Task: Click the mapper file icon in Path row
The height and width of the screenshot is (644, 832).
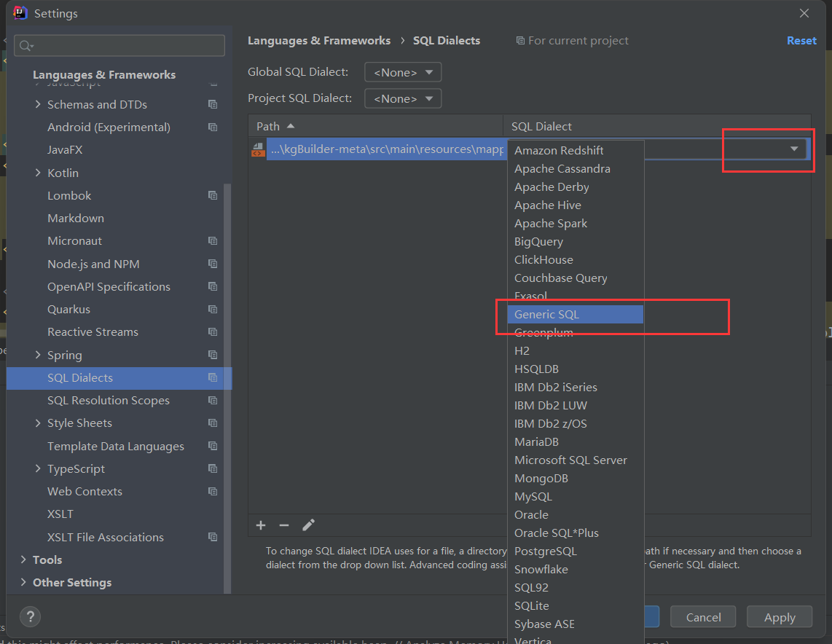Action: click(258, 149)
